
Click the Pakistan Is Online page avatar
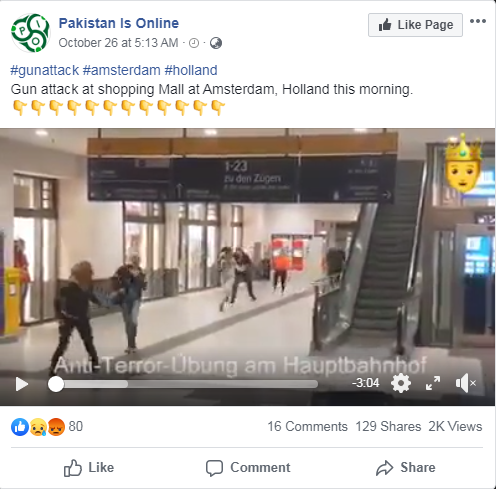click(x=30, y=33)
